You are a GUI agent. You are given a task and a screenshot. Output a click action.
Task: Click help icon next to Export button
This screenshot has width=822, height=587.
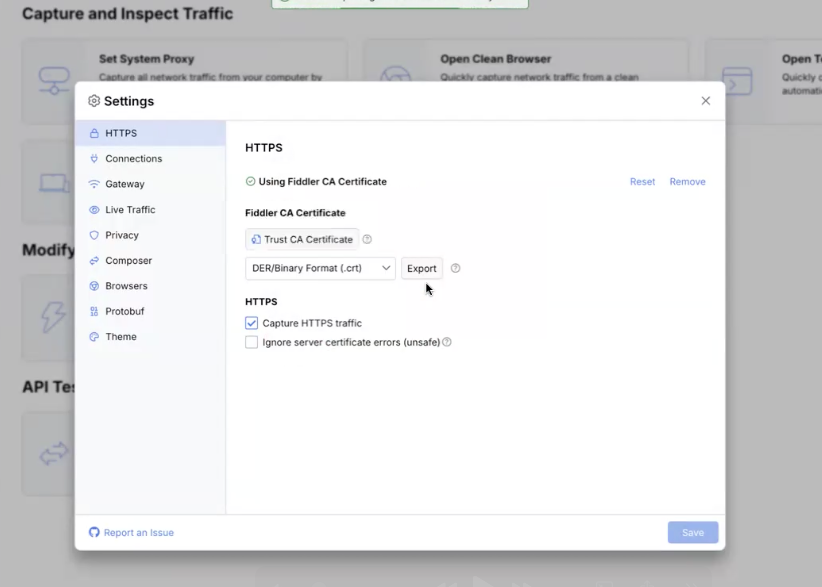[x=455, y=268]
